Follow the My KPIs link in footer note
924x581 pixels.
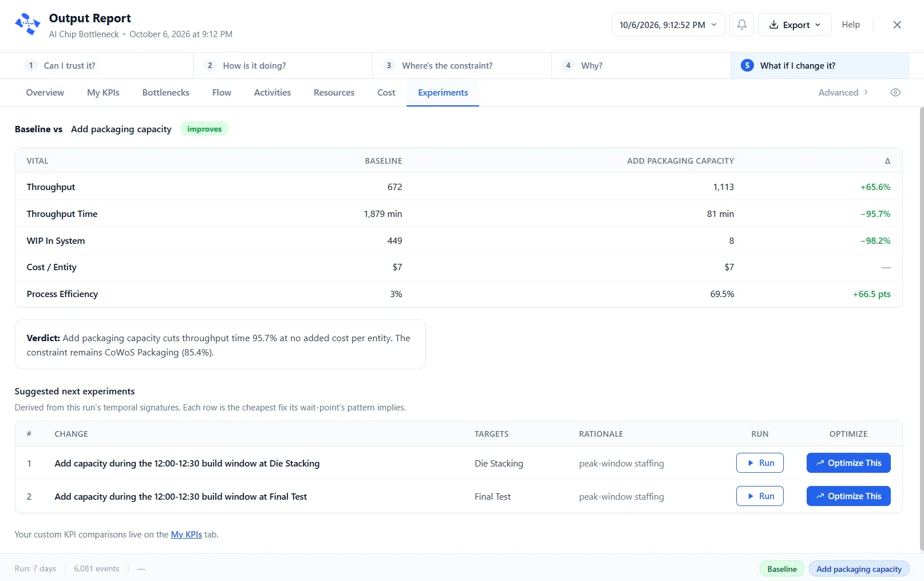click(x=187, y=535)
